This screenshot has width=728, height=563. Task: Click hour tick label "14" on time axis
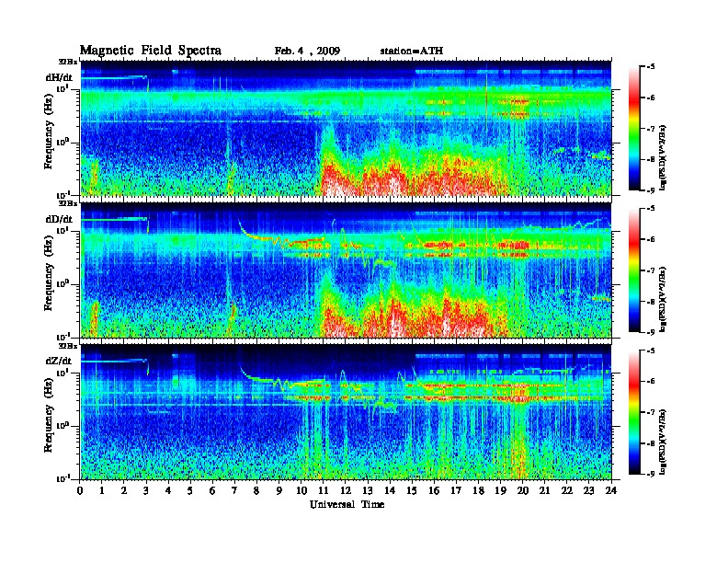(390, 491)
